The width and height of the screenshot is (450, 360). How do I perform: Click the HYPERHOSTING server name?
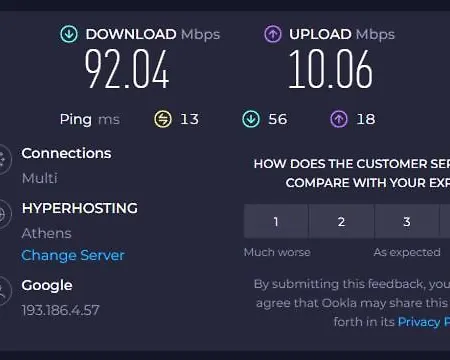click(80, 208)
